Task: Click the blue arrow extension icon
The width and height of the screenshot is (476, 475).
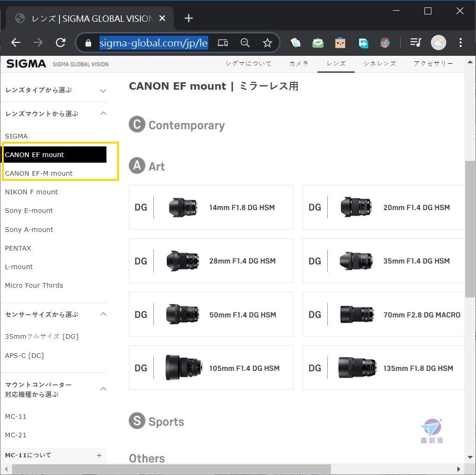Action: (x=363, y=43)
